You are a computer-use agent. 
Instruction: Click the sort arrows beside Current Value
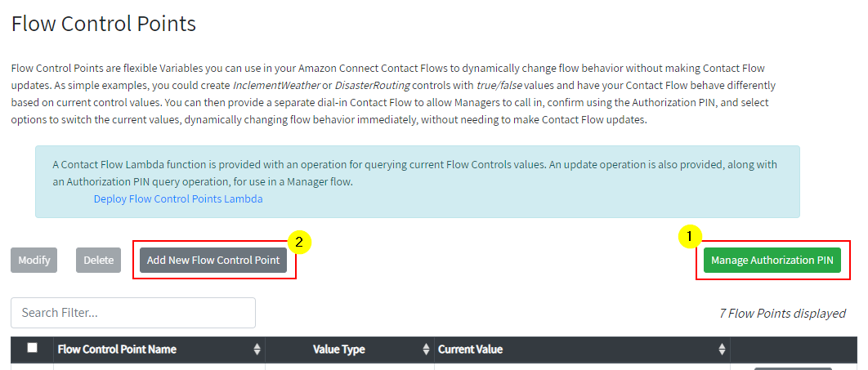[722, 349]
